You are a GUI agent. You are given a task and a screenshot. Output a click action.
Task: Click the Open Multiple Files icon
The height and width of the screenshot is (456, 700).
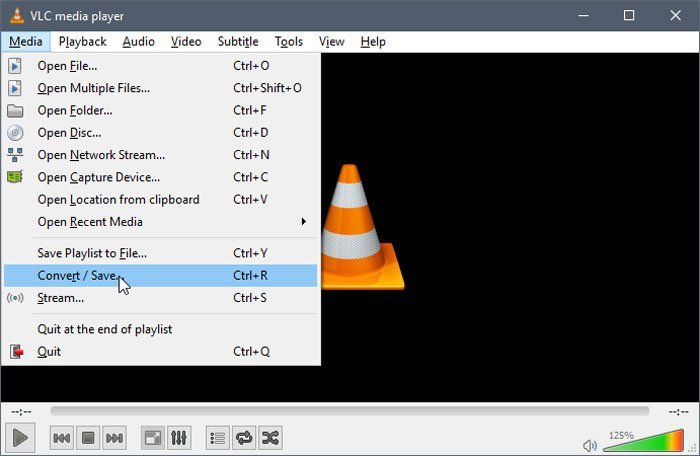coord(15,88)
